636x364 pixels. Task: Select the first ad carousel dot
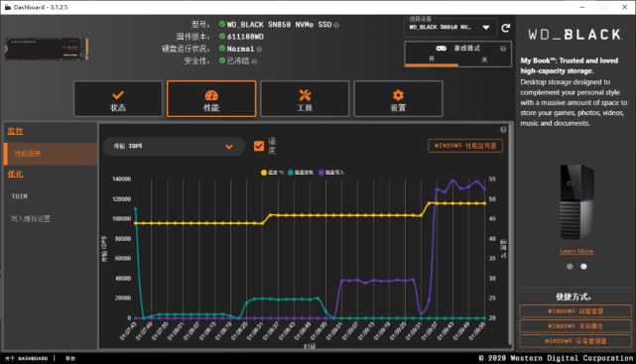click(570, 267)
